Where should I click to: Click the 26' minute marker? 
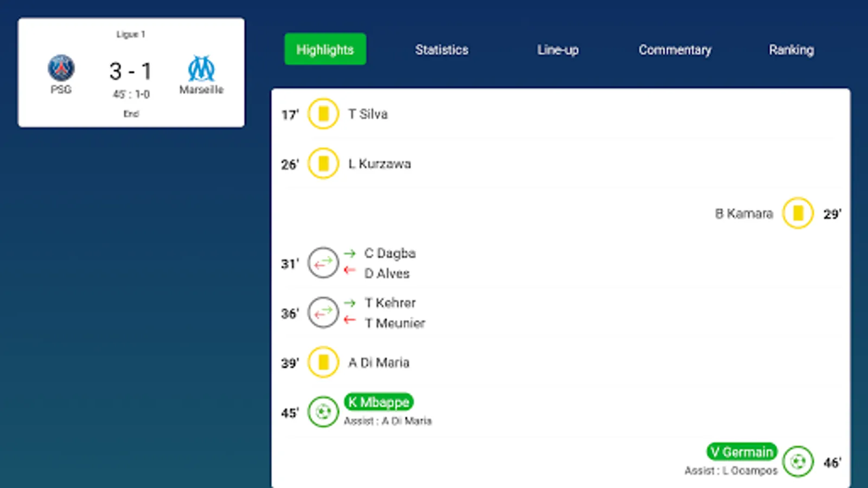click(290, 164)
